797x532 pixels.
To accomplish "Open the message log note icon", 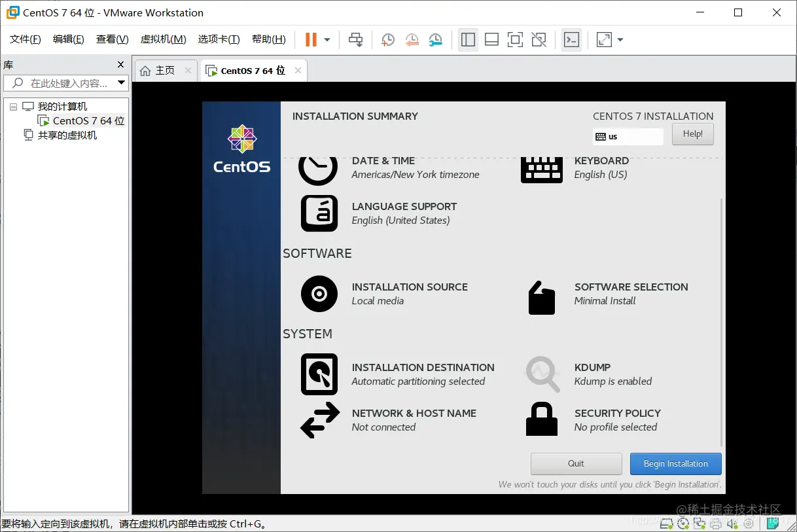I will coord(773,523).
